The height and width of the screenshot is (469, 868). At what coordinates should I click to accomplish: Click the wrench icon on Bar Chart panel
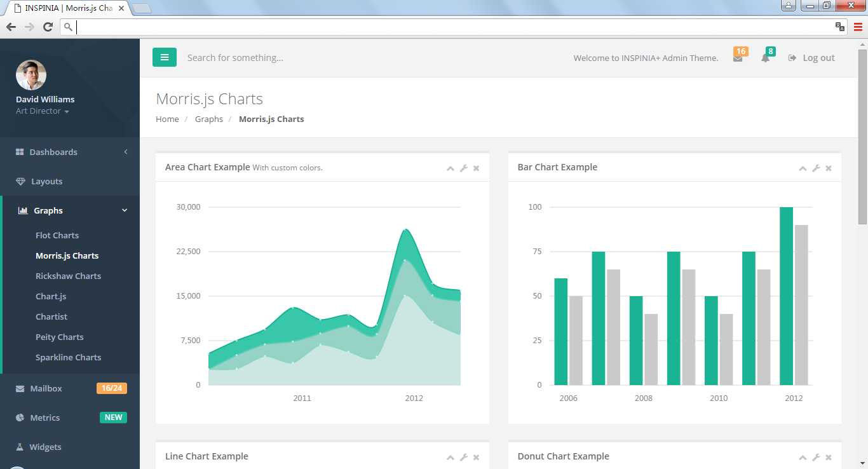tap(816, 168)
